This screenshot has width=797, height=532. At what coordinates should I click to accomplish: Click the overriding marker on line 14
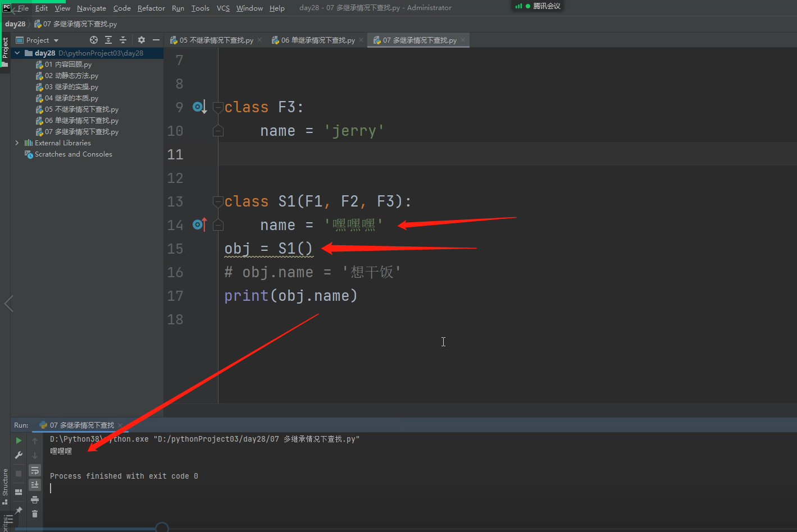point(199,224)
